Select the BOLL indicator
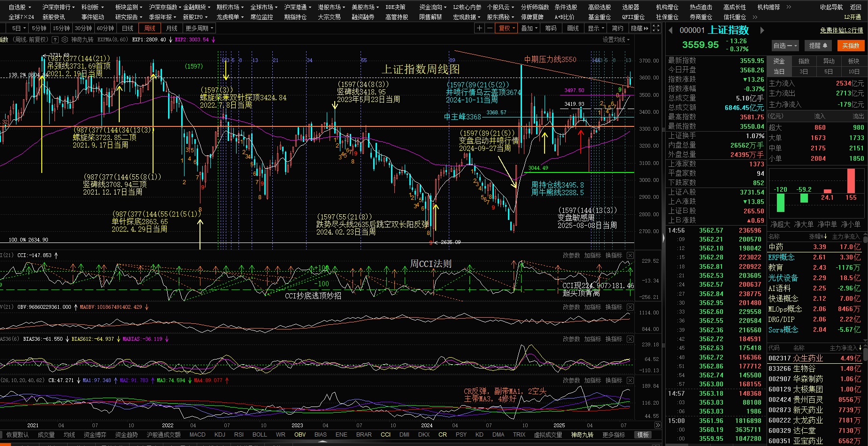This screenshot has height=446, width=868. tap(260, 435)
